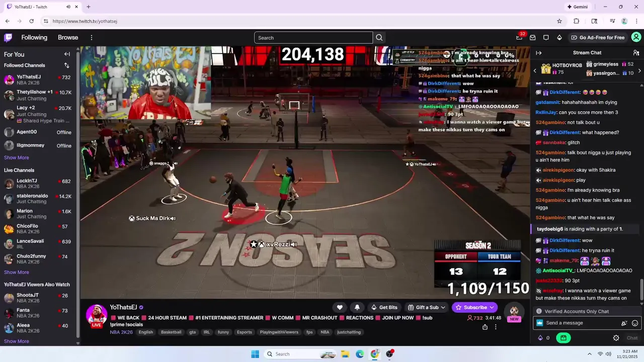This screenshot has height=362, width=644.
Task: Open the Gift a Sub dropdown
Action: tap(427, 307)
